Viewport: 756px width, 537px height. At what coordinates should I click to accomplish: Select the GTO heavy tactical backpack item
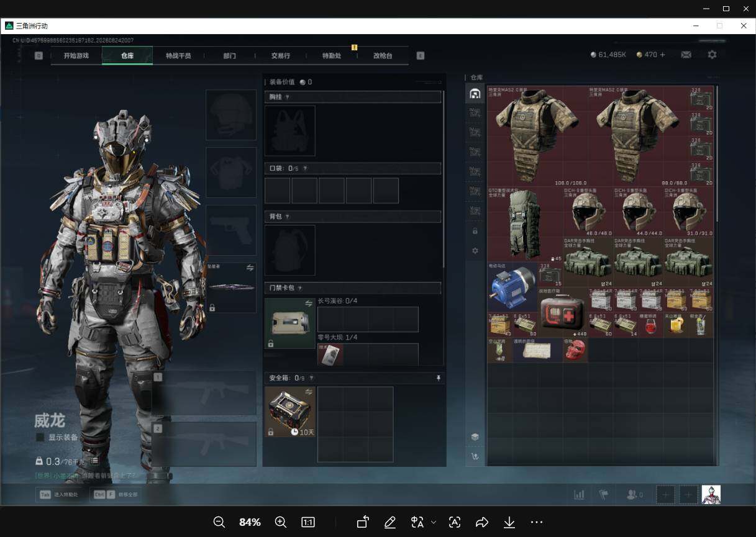(525, 224)
